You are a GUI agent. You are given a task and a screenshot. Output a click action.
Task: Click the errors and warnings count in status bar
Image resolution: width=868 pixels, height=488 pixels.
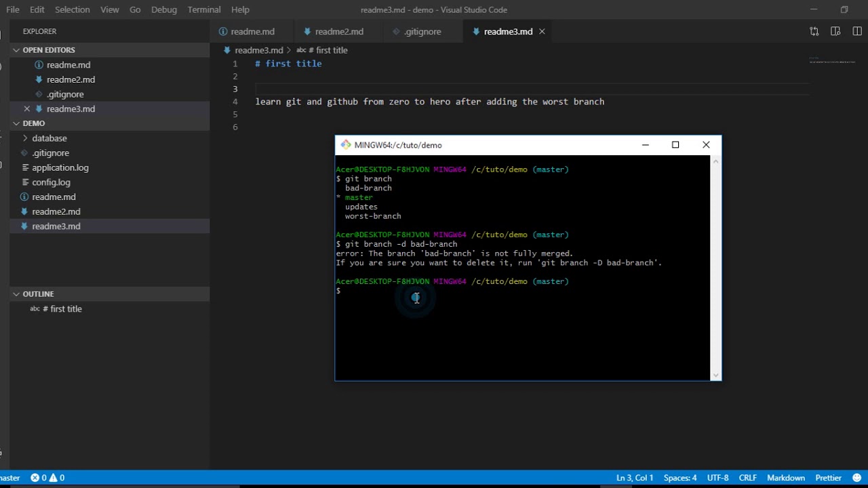point(47,478)
